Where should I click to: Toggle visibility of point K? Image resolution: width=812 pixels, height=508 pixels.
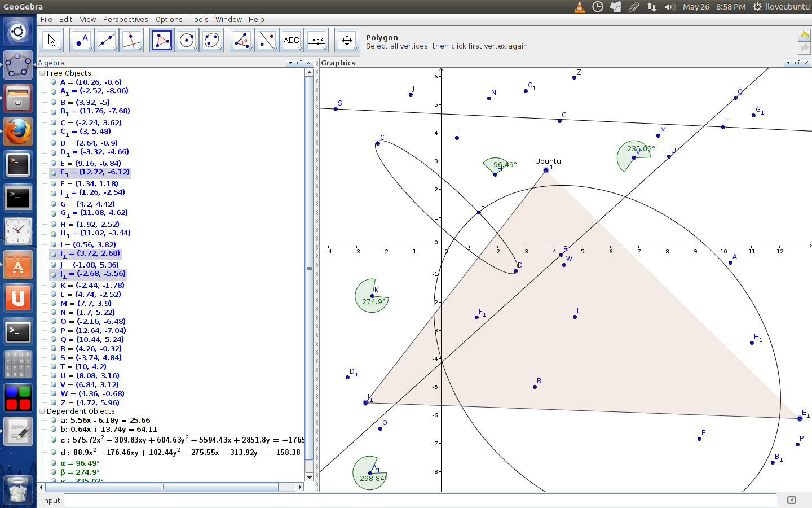click(x=54, y=285)
